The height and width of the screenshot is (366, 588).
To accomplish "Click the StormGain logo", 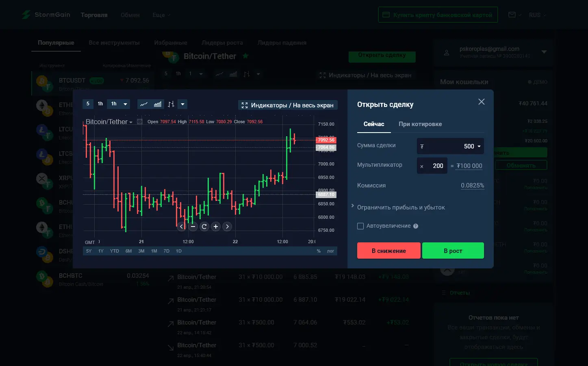I will (x=46, y=15).
